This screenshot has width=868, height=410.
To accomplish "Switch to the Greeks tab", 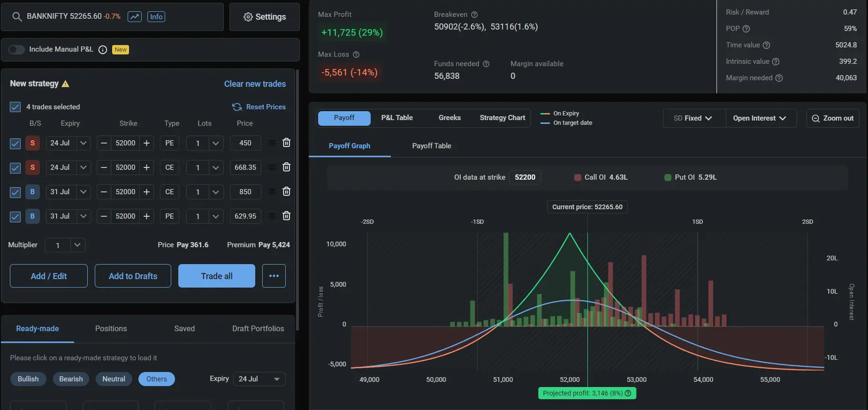I will click(449, 118).
